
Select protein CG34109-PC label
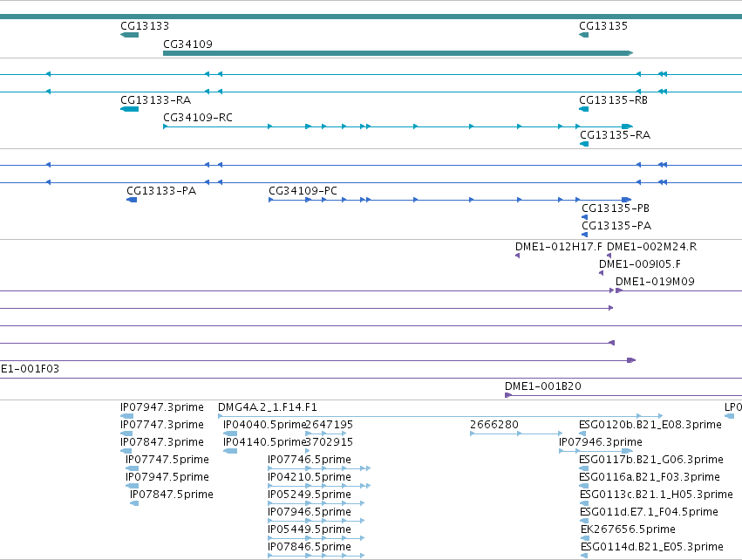click(303, 191)
